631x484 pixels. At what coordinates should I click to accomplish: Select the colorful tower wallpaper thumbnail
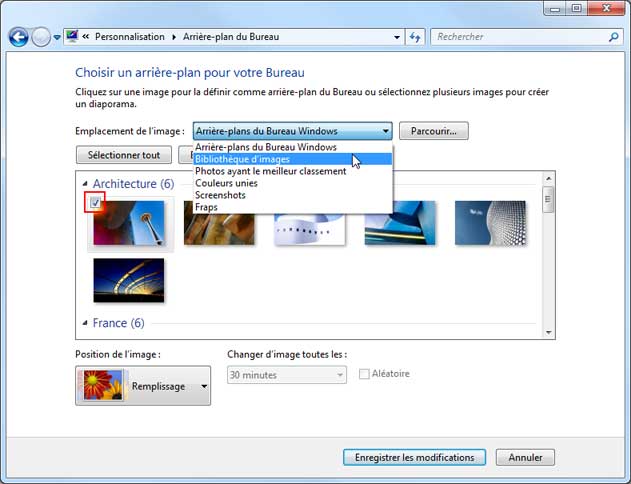129,223
